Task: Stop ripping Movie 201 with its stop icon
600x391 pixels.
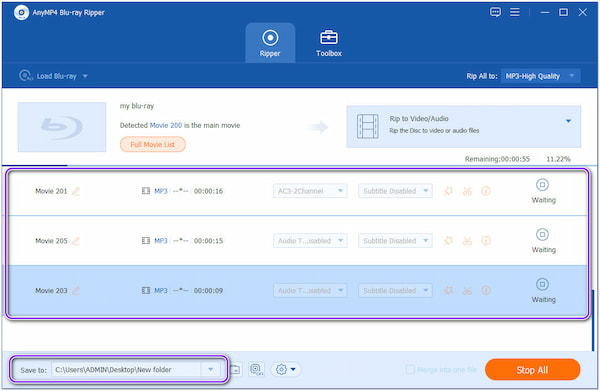Action: tap(542, 185)
